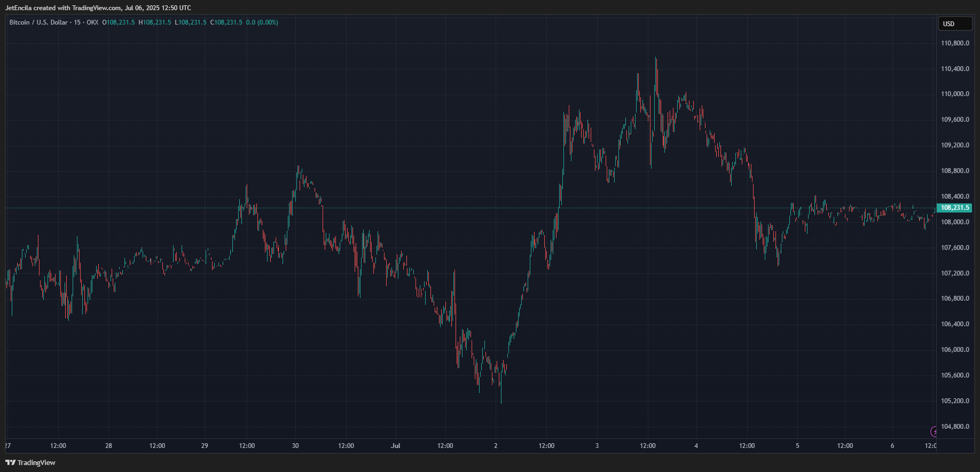Click the date label 6 on time axis
Viewport: 980px width, 472px height.
pos(892,446)
